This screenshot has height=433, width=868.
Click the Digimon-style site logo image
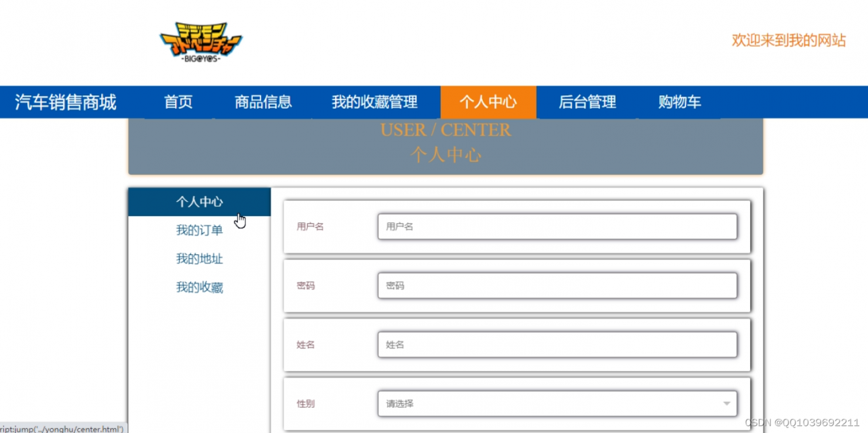(x=200, y=41)
